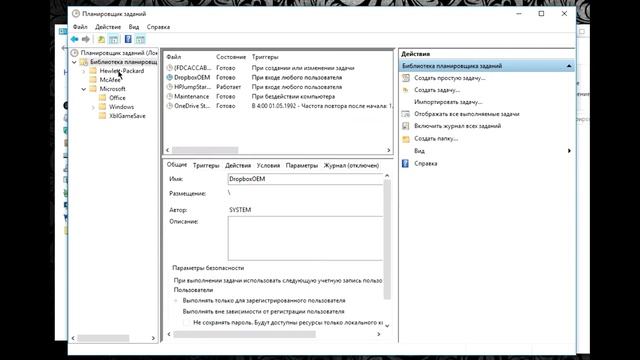Screen dimensions: 640x360
Task: Click 'Создать папку...' action
Action: [x=436, y=138]
